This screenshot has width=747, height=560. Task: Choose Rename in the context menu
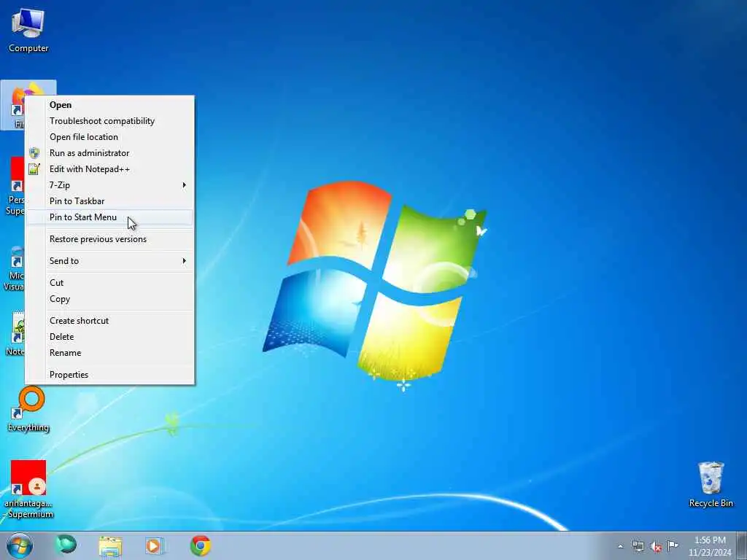tap(109, 353)
